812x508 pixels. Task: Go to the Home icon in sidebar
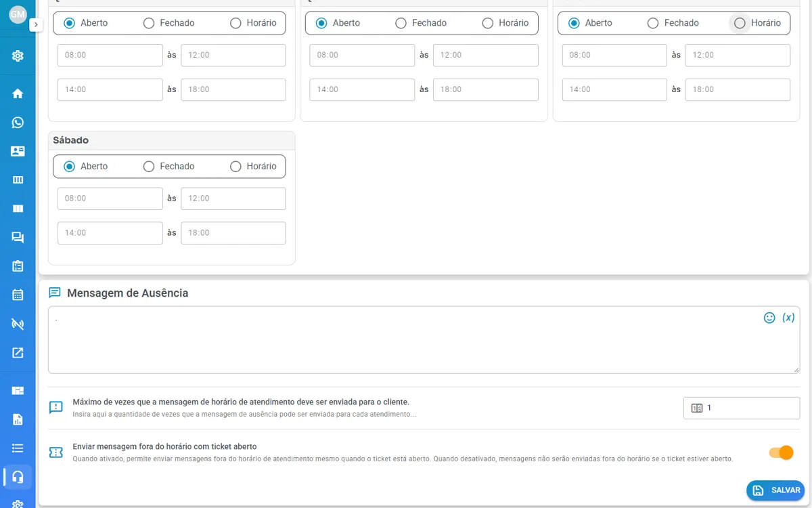point(18,93)
